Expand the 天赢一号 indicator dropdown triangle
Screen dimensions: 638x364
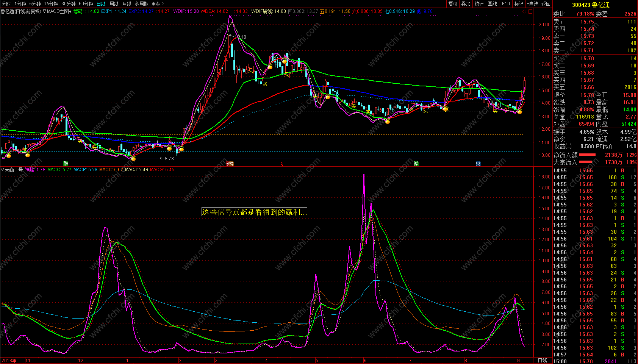pyautogui.click(x=2, y=170)
